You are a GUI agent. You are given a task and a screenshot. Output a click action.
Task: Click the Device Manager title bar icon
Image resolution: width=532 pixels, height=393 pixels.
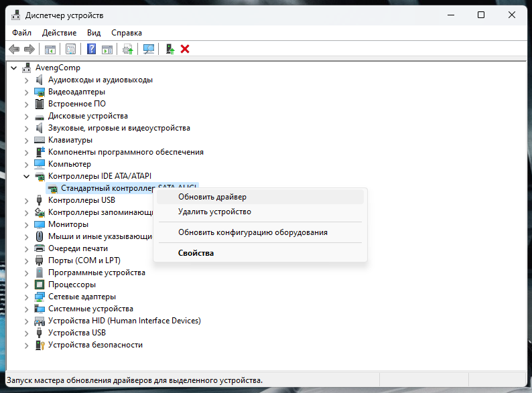pos(15,15)
